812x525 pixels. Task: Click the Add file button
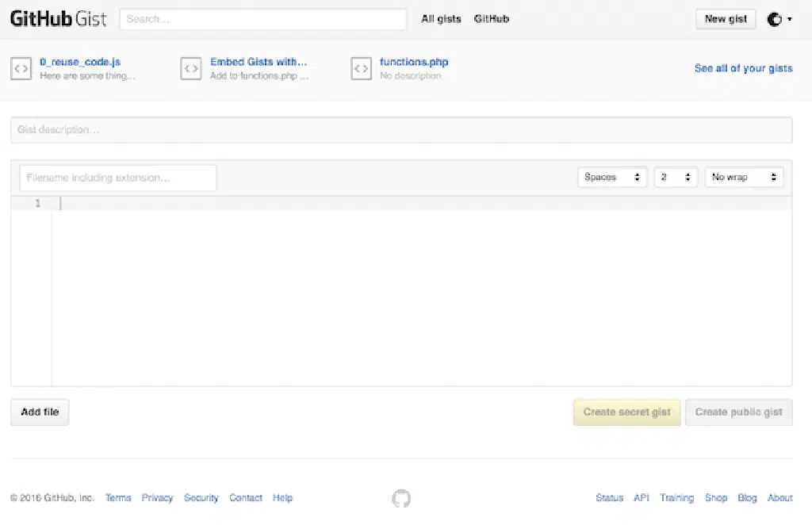point(40,412)
